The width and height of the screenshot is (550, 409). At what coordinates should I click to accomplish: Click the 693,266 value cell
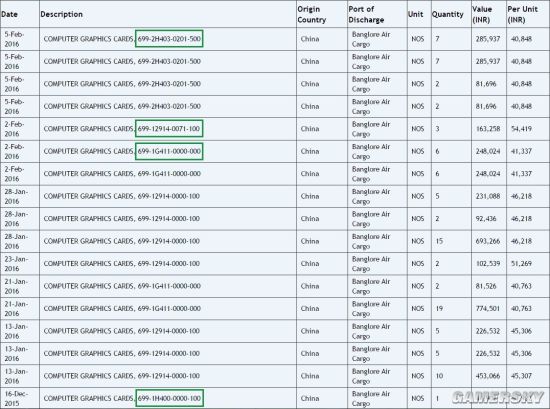coord(488,241)
